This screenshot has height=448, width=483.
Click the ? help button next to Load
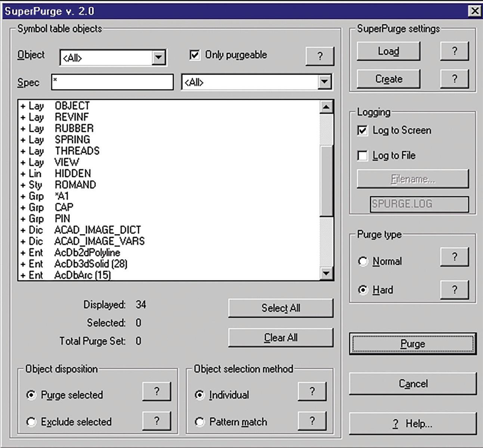(454, 51)
